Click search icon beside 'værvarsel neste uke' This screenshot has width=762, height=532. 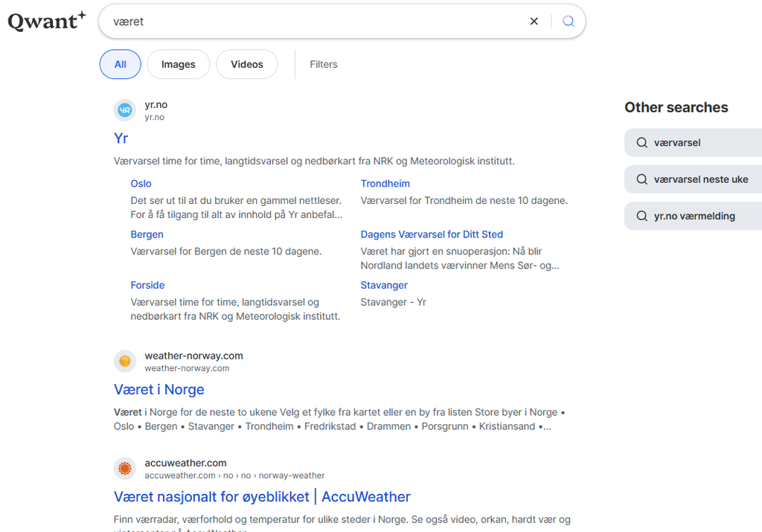point(642,179)
